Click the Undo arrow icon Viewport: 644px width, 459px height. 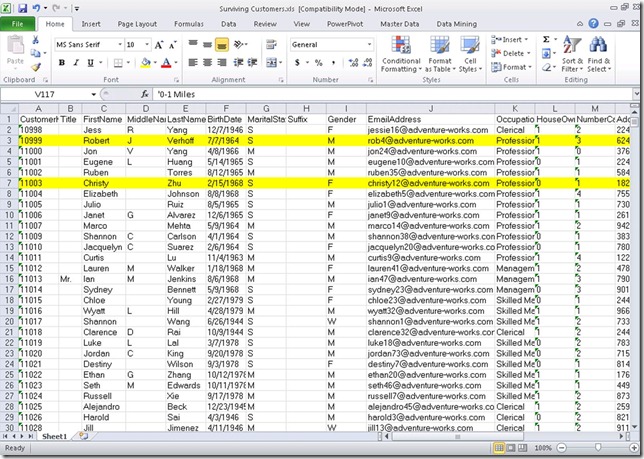[36, 8]
